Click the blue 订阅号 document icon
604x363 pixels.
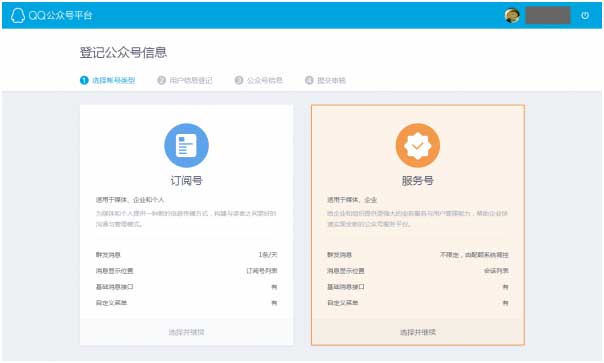186,145
